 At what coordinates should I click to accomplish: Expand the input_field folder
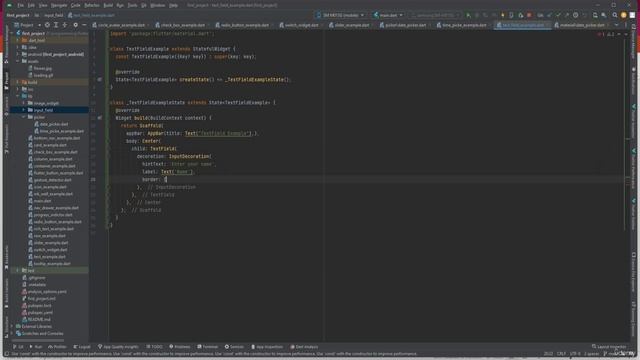(x=24, y=110)
